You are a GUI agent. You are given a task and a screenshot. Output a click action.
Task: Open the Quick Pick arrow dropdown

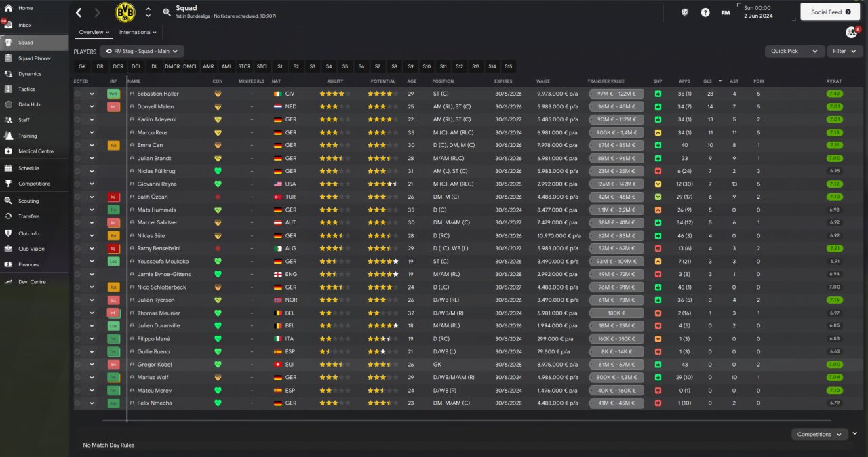point(816,51)
